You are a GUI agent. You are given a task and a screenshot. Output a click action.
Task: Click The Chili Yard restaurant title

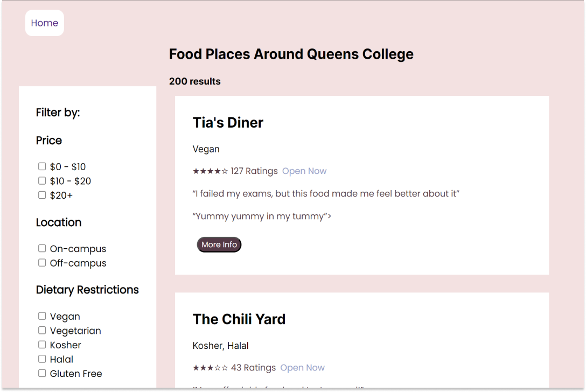[239, 319]
